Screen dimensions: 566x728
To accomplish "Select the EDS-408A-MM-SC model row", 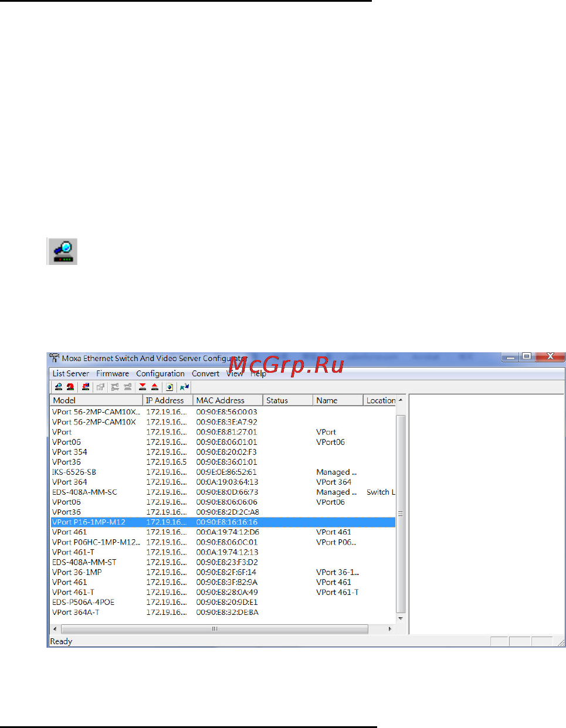I will coord(84,492).
